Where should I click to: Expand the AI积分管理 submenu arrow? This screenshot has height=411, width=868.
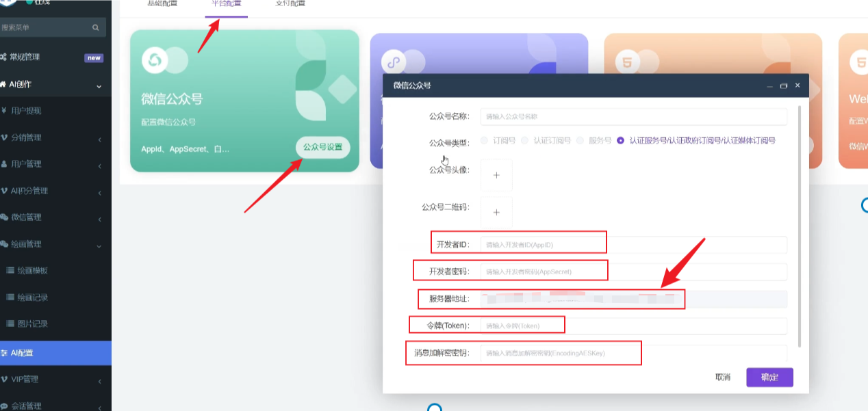click(99, 193)
